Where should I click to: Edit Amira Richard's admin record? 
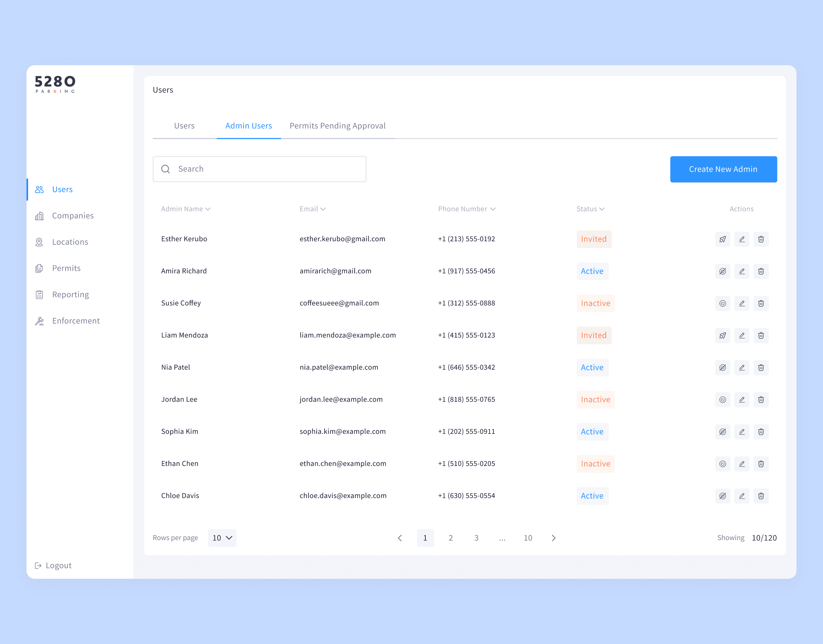742,271
